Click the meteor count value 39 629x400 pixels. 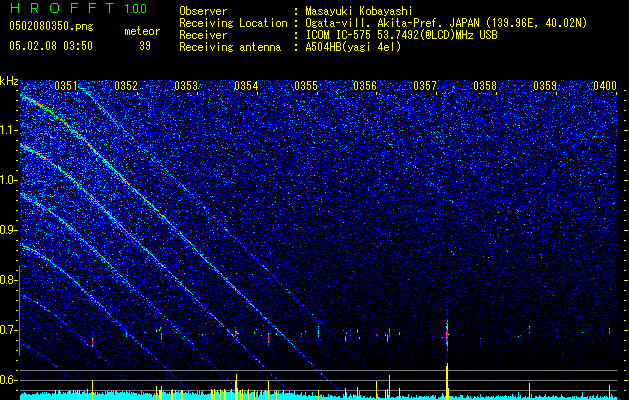[145, 46]
